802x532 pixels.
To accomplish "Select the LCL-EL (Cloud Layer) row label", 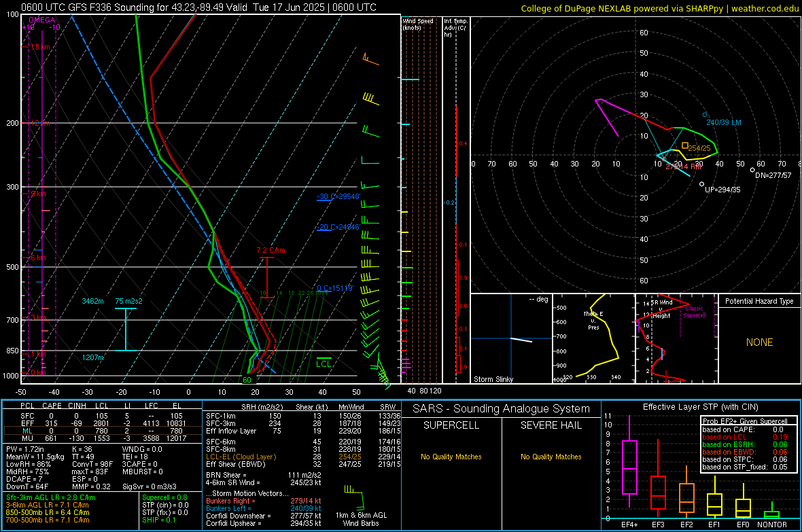I will pos(241,457).
